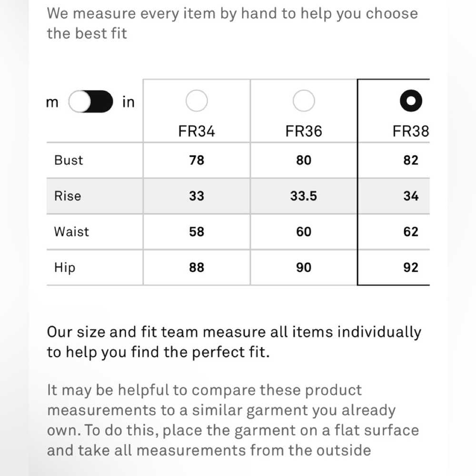The width and height of the screenshot is (476, 476).
Task: Select the FR36 size radio button
Action: pyautogui.click(x=304, y=101)
